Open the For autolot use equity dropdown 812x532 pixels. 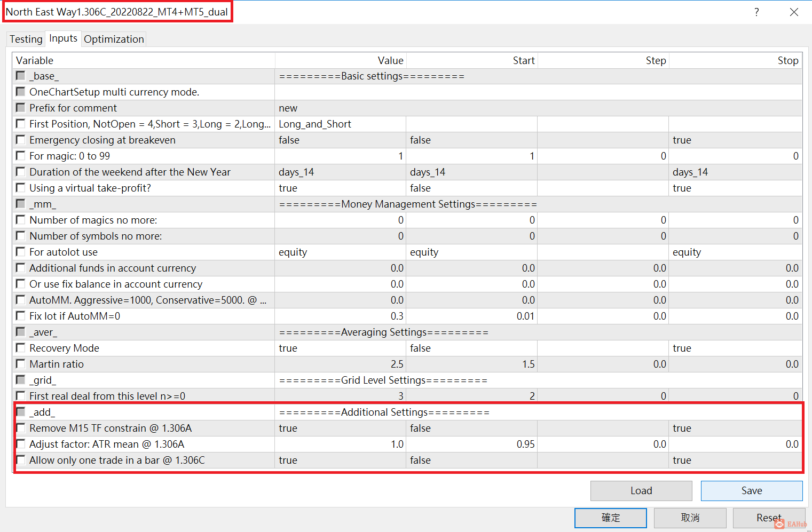click(x=340, y=252)
